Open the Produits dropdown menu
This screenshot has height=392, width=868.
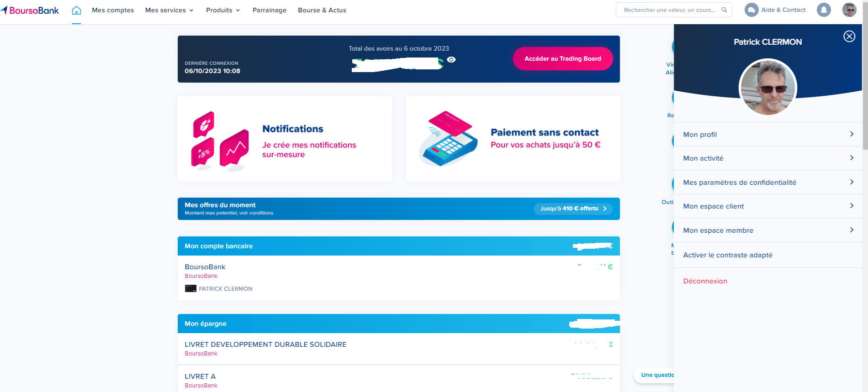pyautogui.click(x=223, y=10)
